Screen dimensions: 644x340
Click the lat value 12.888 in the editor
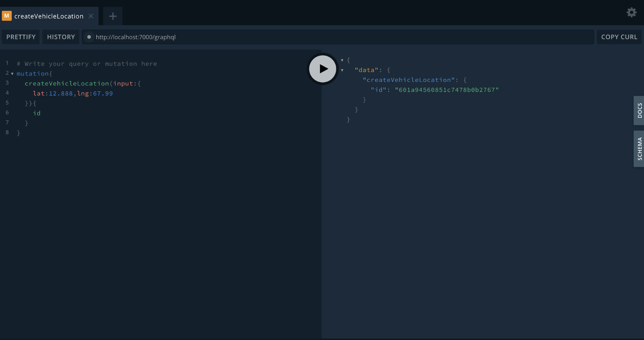(60, 93)
